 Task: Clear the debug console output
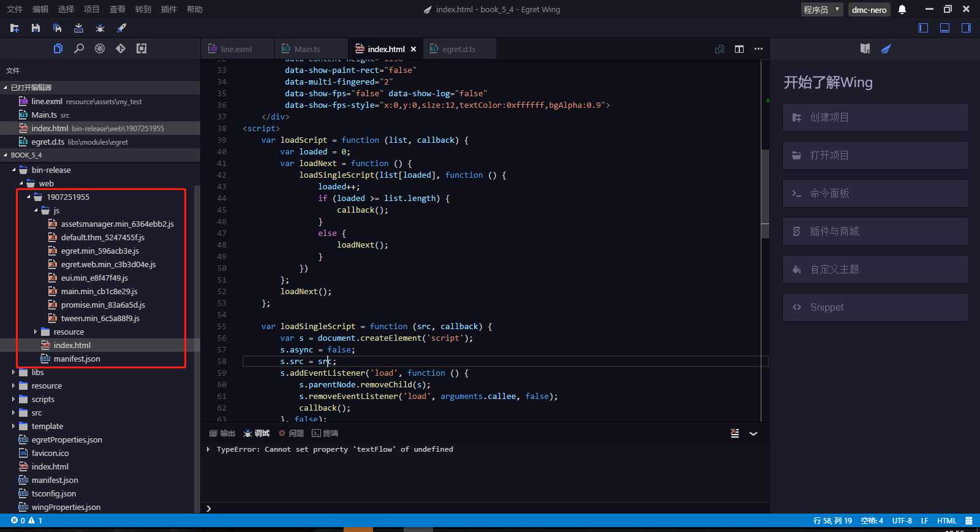point(735,433)
